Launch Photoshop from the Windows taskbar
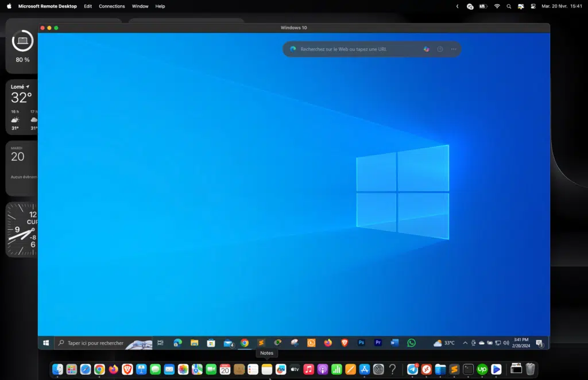This screenshot has width=588, height=380. pos(361,343)
